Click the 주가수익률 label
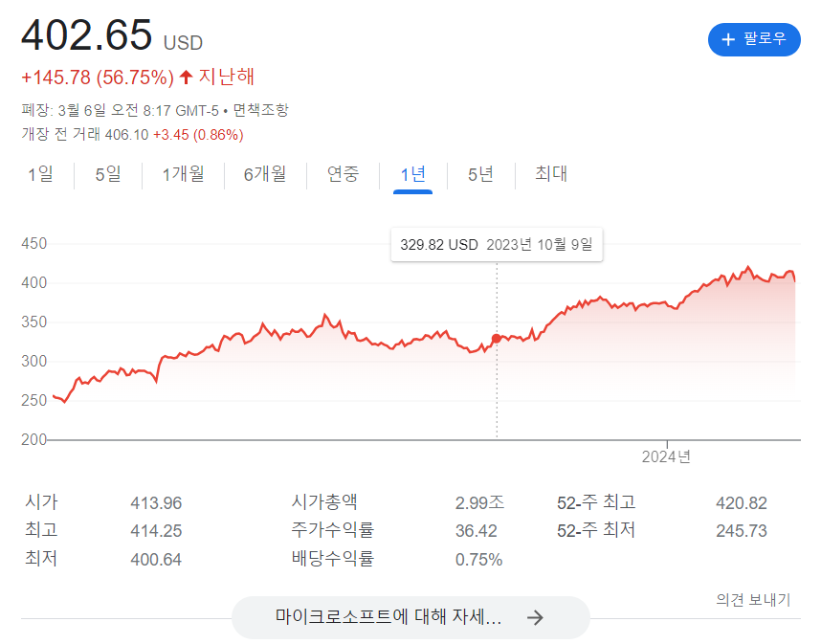 [332, 530]
